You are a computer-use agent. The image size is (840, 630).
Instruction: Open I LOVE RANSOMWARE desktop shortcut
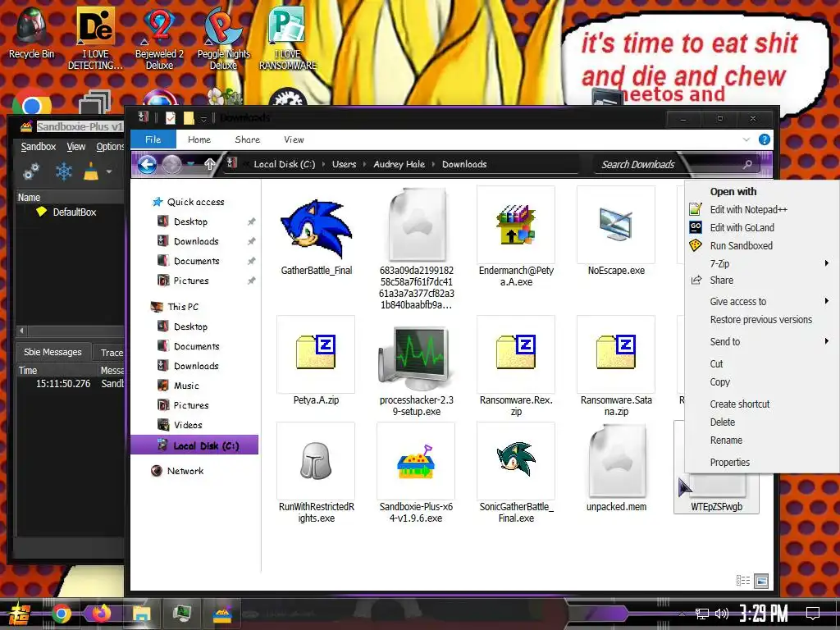tap(288, 39)
